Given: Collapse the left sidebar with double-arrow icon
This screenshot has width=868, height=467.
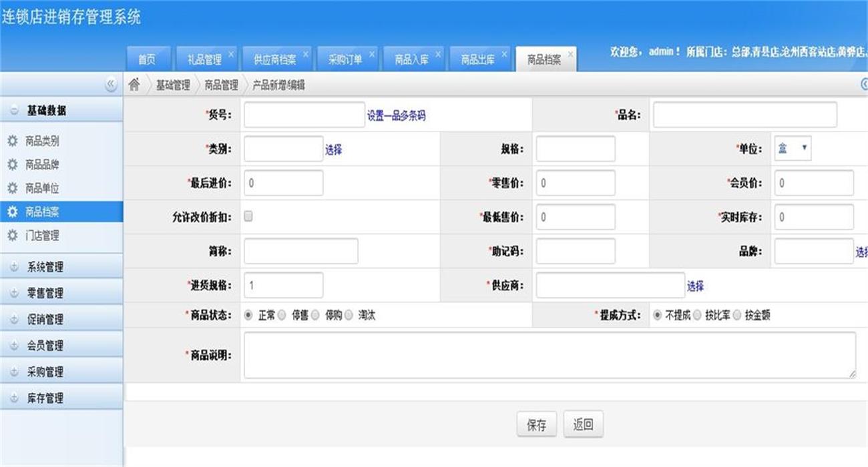Looking at the screenshot, I should (x=111, y=84).
